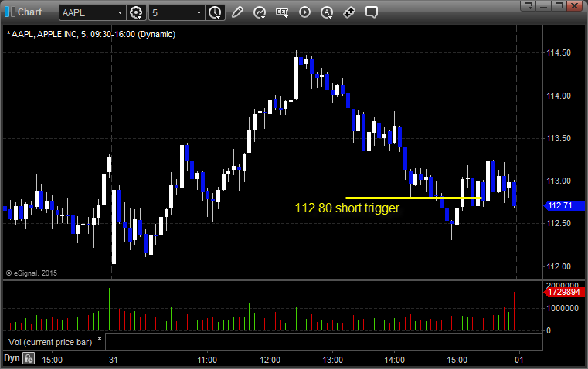The width and height of the screenshot is (588, 369).
Task: Click the 112.80 short trigger annotation
Action: coord(347,208)
